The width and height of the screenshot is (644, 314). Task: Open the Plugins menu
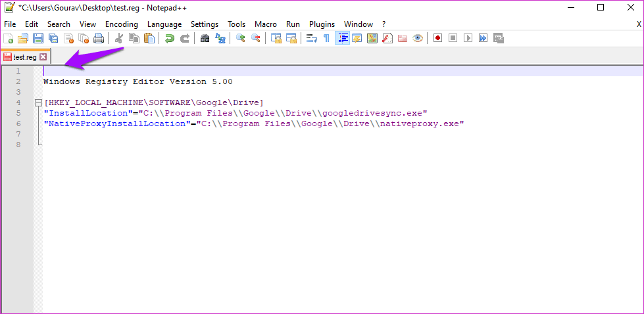[x=322, y=24]
